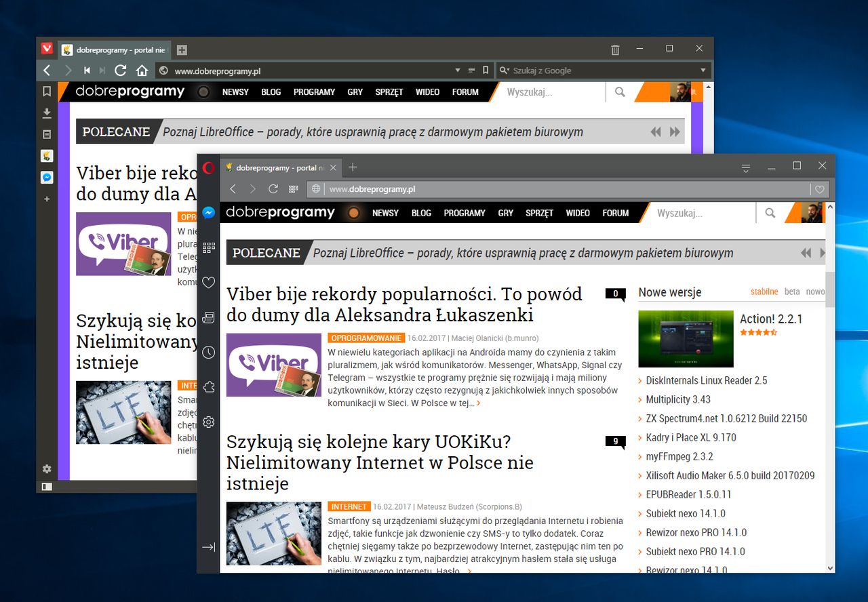The height and width of the screenshot is (602, 868).
Task: Select the dobreprogramy tab in Vivaldi
Action: click(114, 50)
